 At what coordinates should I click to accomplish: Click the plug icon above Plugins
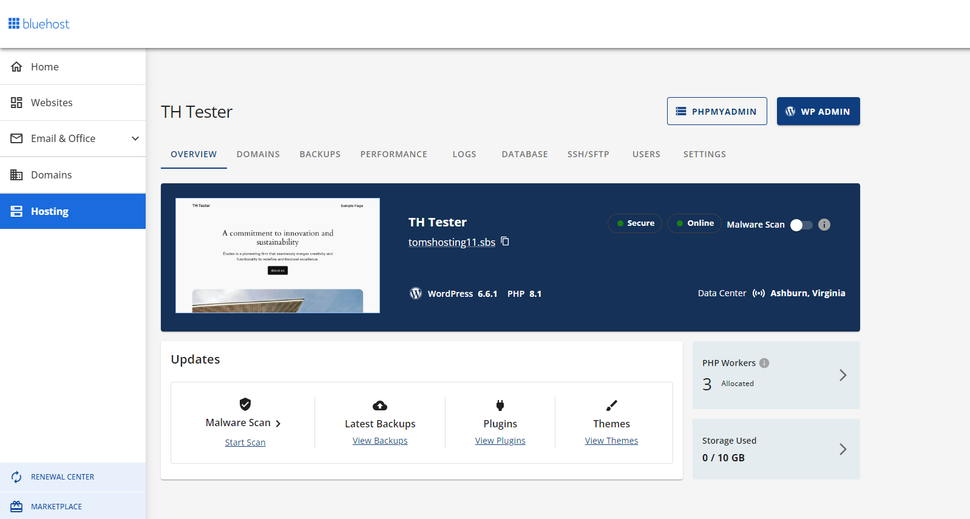(x=500, y=405)
